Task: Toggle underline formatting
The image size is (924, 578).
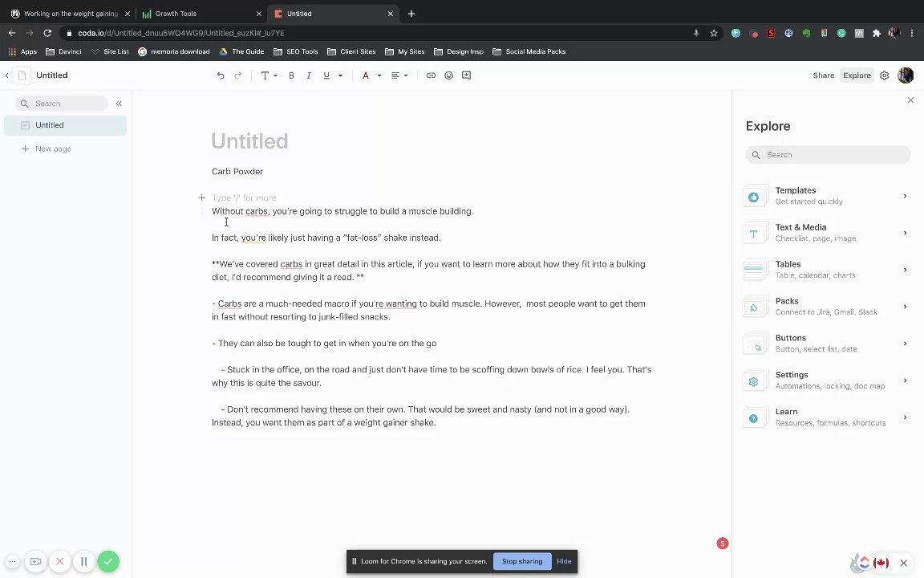Action: (326, 75)
